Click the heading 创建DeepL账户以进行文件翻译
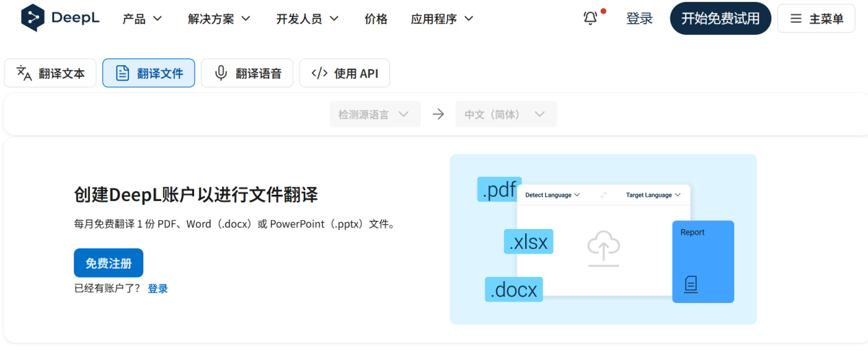This screenshot has height=360, width=868. click(196, 195)
